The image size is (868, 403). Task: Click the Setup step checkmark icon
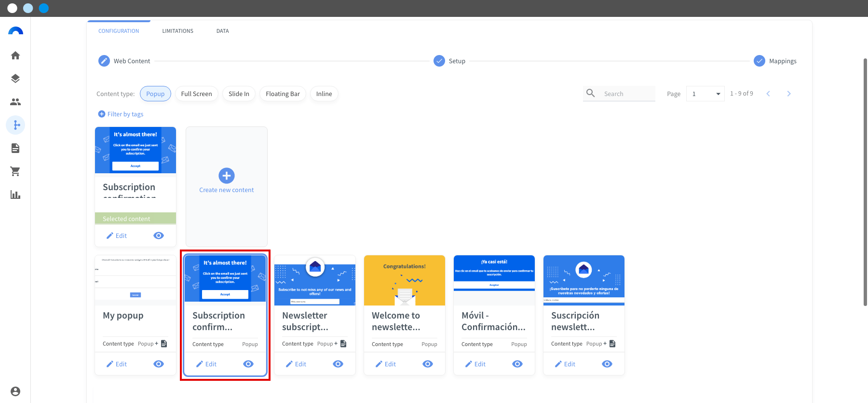pyautogui.click(x=439, y=61)
